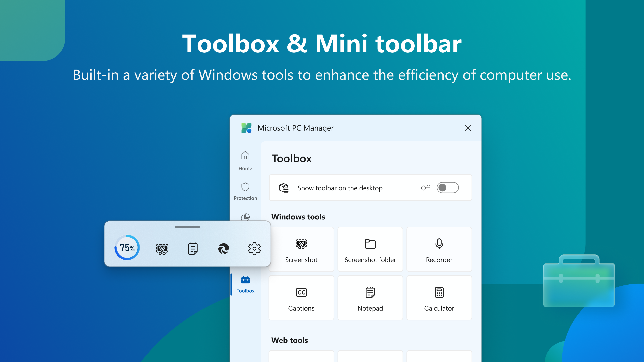Open the mini toolbar settings gear

point(255,248)
